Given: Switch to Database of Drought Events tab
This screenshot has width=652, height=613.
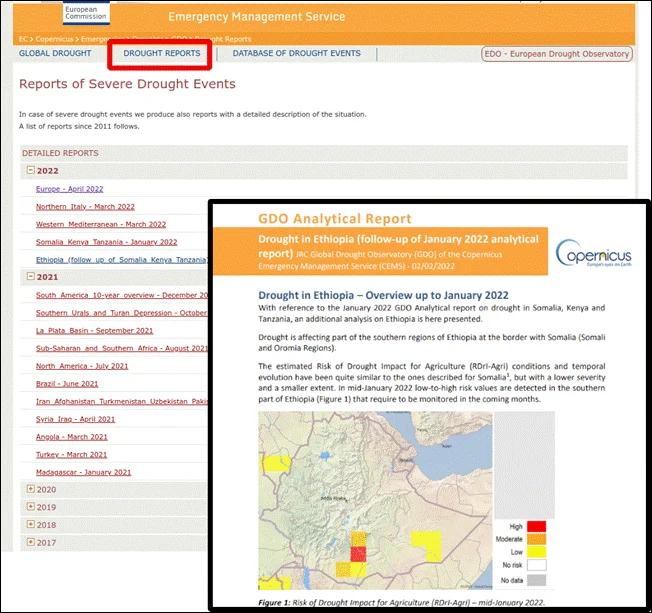Looking at the screenshot, I should 296,54.
